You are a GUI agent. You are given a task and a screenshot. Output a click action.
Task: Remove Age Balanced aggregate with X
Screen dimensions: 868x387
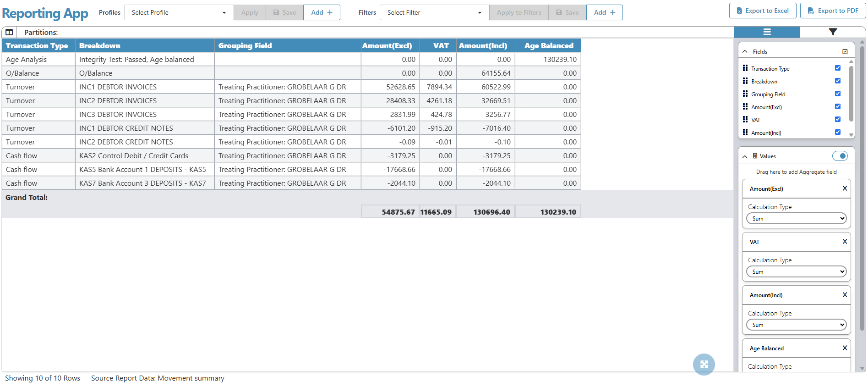click(x=845, y=348)
